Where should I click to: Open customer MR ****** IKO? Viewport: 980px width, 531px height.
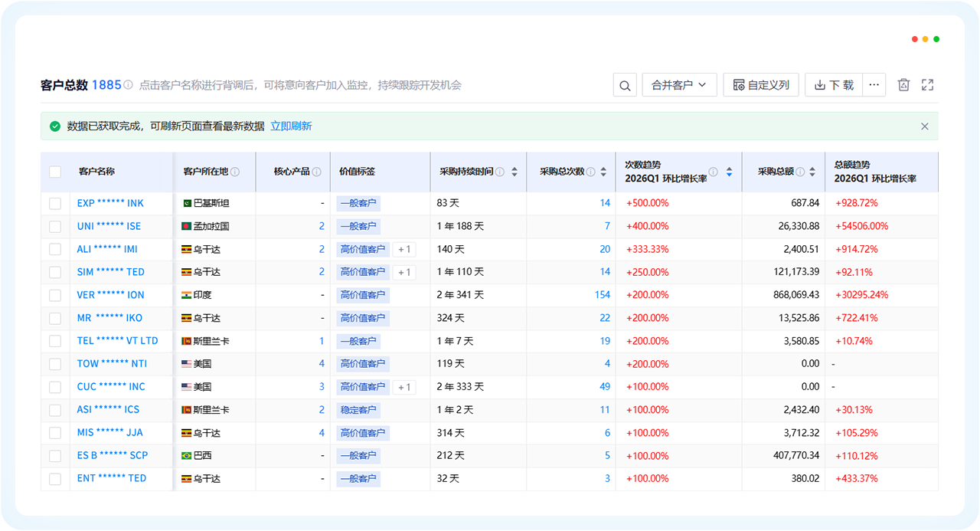109,318
